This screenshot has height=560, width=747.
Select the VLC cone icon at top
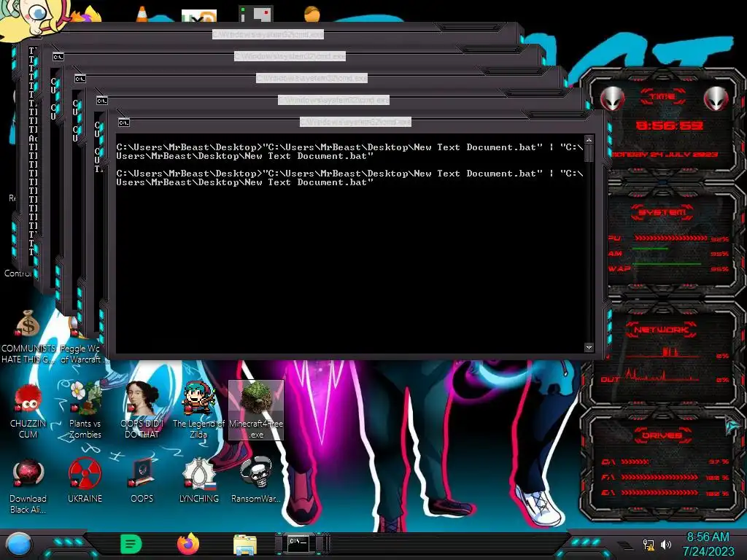tap(142, 13)
